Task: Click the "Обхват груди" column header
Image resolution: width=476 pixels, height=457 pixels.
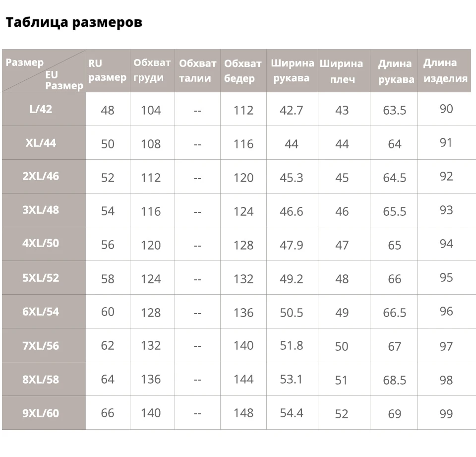Action: (152, 70)
